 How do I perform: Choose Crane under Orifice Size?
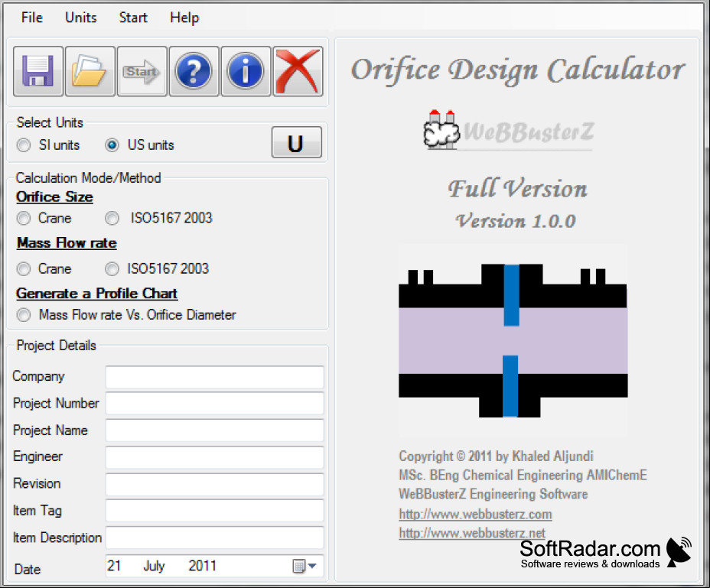click(24, 218)
